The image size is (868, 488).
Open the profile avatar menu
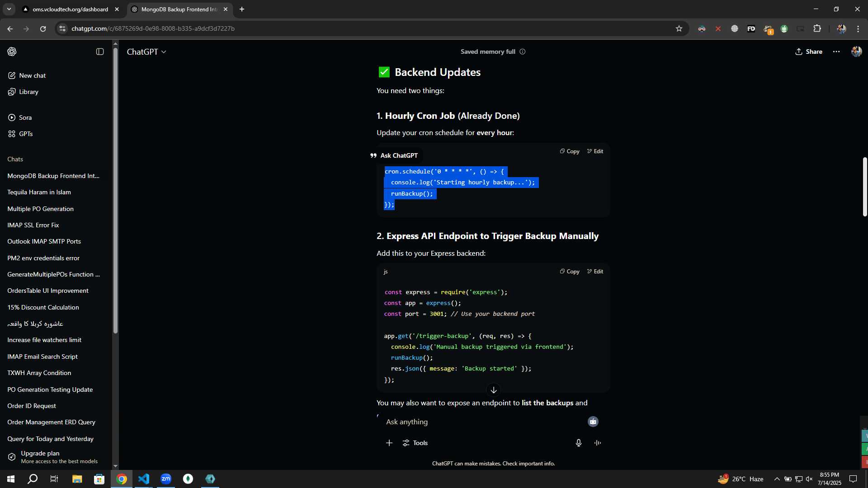point(856,52)
